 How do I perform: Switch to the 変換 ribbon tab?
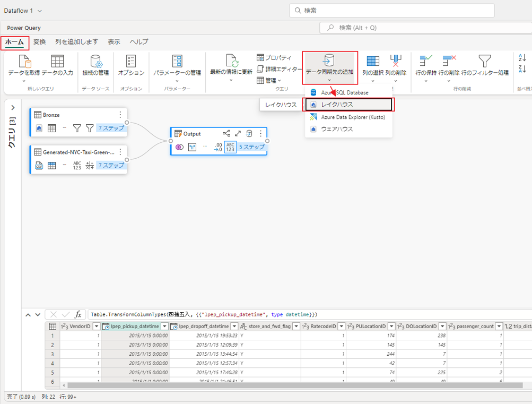40,42
